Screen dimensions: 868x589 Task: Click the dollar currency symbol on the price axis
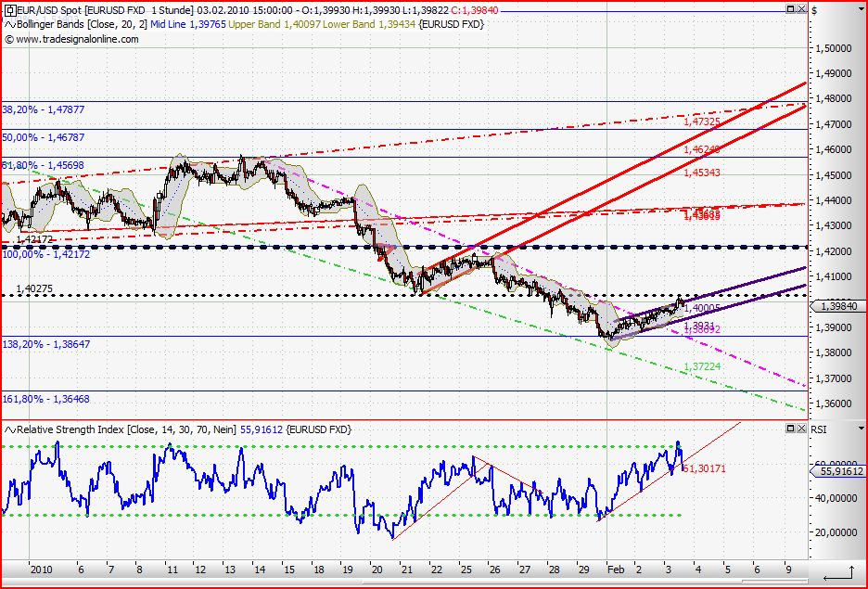click(813, 9)
